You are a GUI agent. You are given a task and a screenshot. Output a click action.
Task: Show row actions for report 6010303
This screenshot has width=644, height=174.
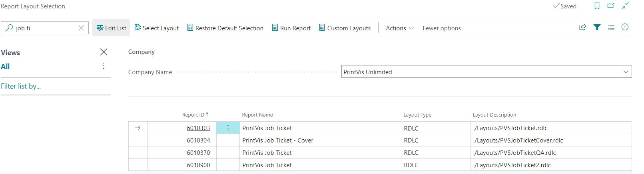point(228,128)
